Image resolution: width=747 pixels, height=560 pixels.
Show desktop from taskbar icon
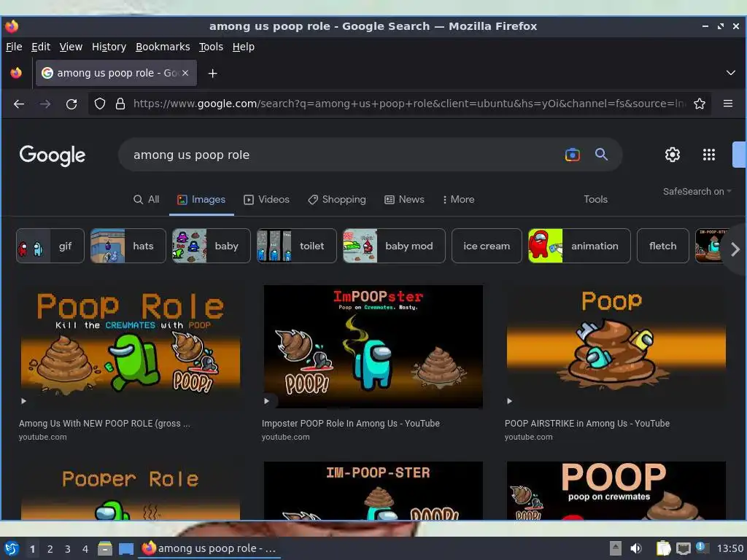click(125, 549)
